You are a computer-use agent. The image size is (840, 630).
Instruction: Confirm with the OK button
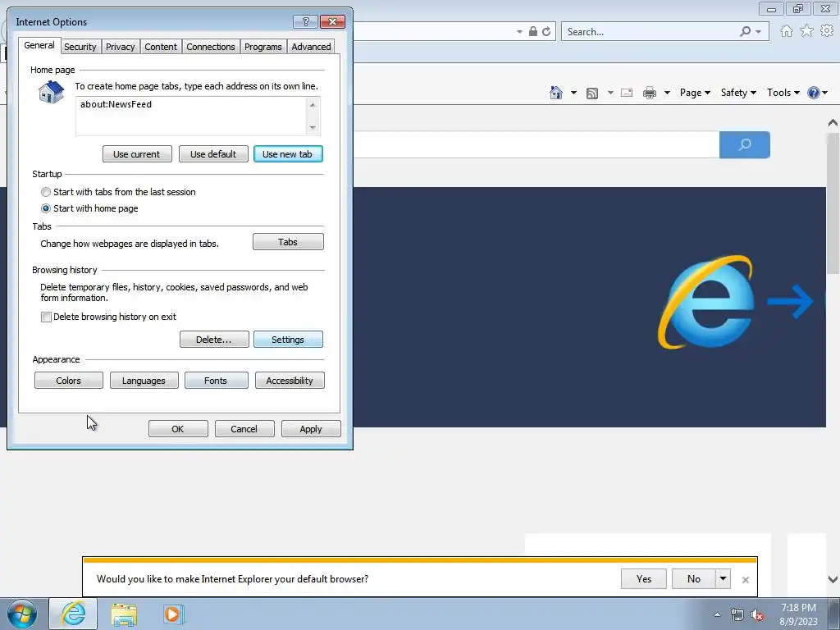[x=178, y=429]
